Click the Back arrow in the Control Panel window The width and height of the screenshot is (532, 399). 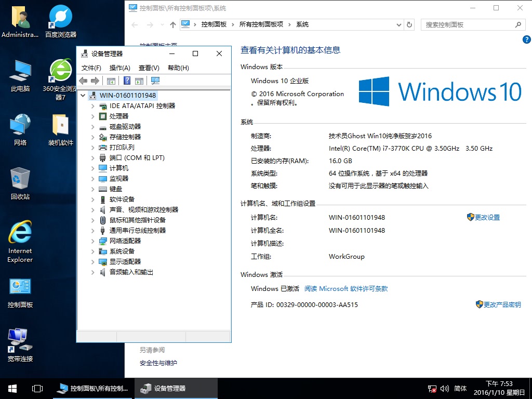(x=135, y=25)
